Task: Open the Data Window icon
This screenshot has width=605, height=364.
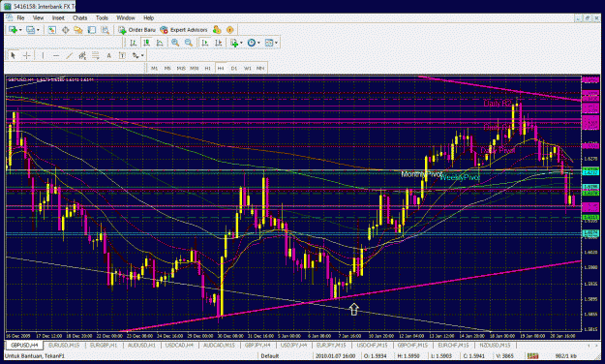Action: (65, 30)
